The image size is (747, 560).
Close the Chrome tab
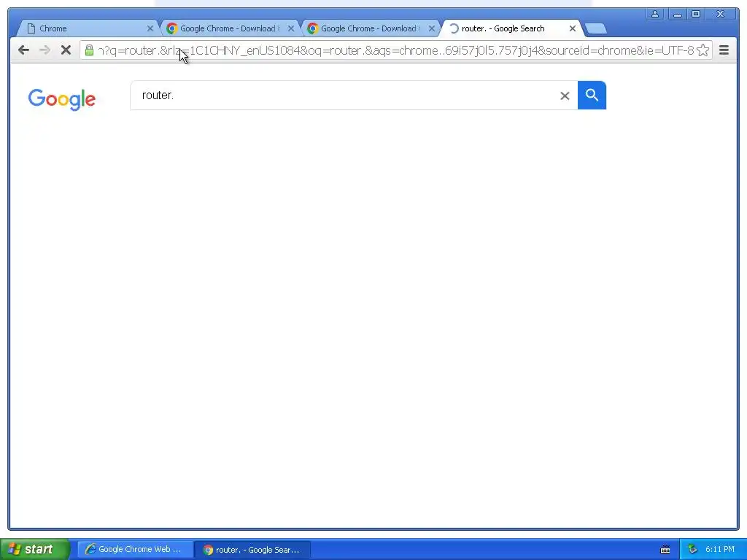(150, 28)
